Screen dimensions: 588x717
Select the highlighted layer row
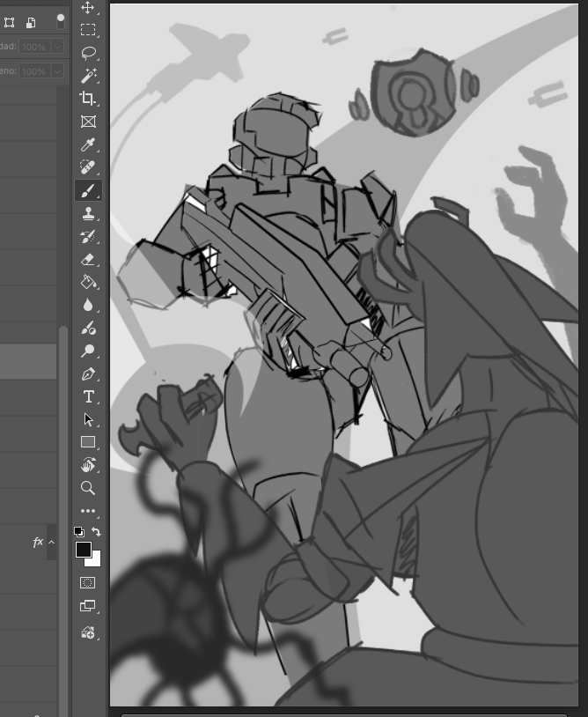28,362
